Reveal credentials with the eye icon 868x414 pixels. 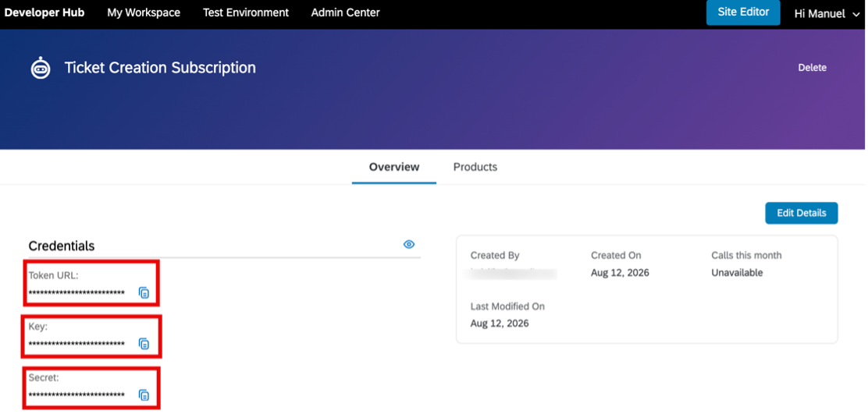[409, 244]
